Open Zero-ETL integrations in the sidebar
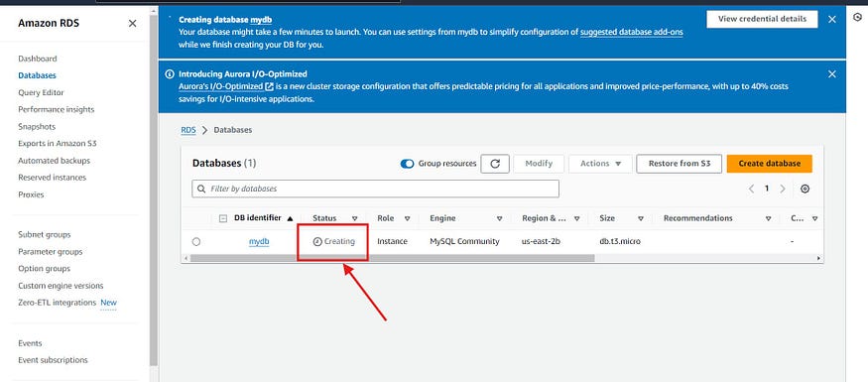The height and width of the screenshot is (382, 868). (x=57, y=303)
